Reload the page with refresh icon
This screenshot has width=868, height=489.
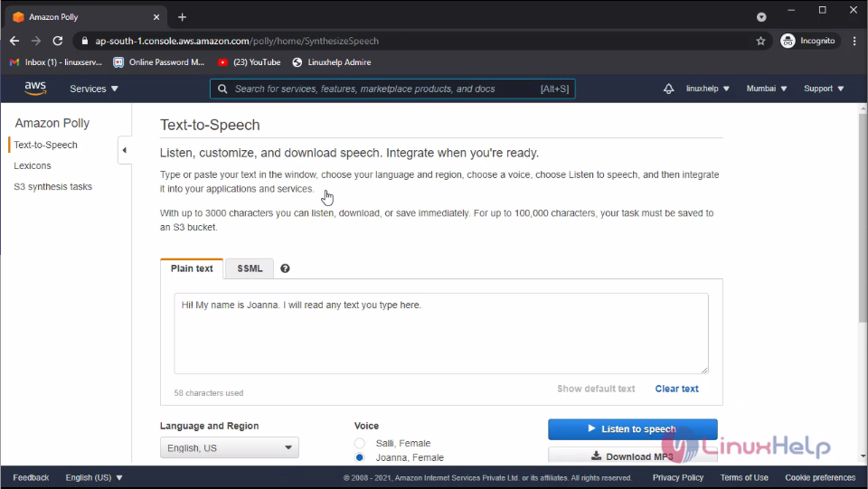pos(58,41)
